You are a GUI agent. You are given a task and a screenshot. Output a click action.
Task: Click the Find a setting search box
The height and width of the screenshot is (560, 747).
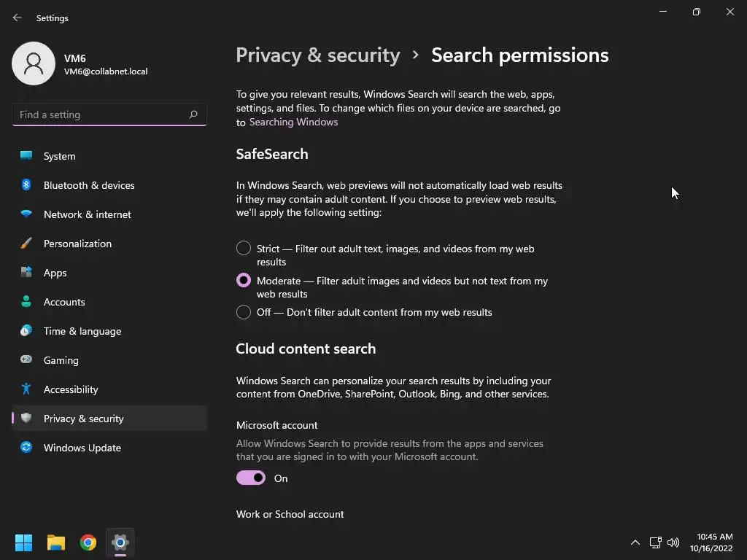101,114
